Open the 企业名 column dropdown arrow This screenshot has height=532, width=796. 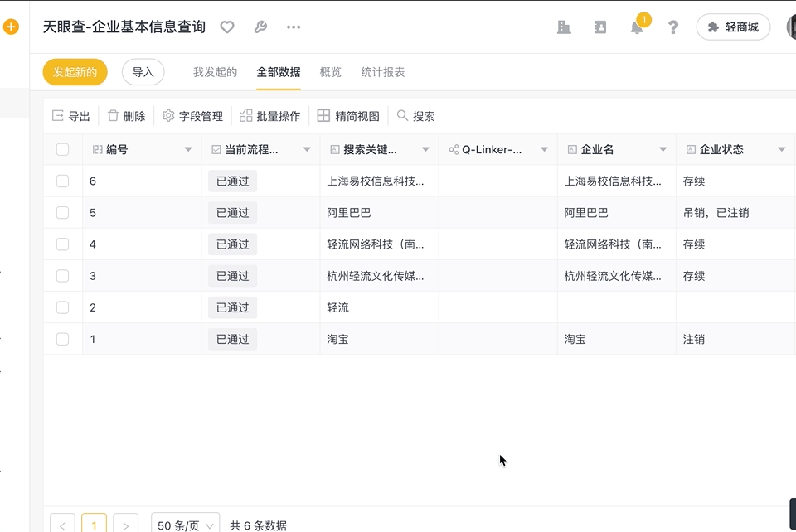[x=663, y=150]
